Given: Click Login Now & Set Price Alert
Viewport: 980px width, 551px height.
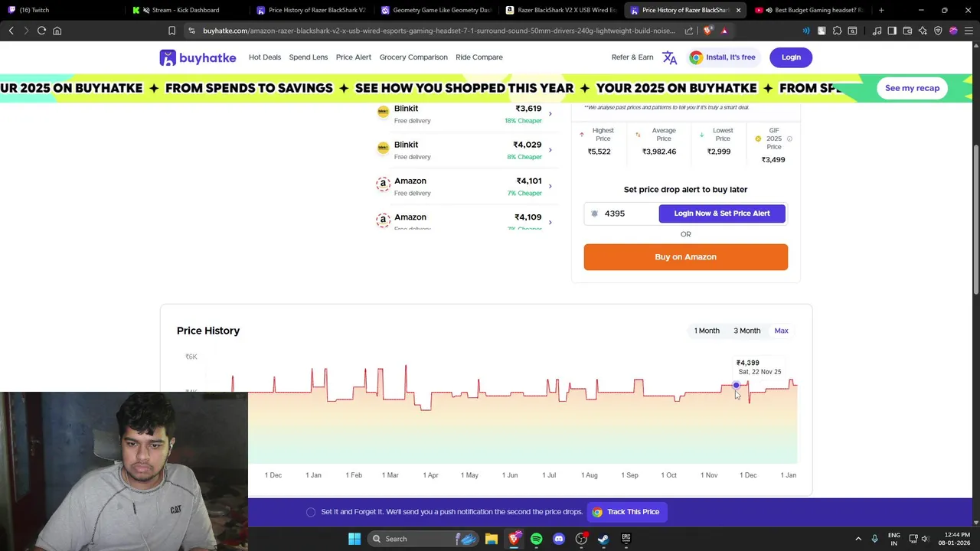Looking at the screenshot, I should [722, 214].
